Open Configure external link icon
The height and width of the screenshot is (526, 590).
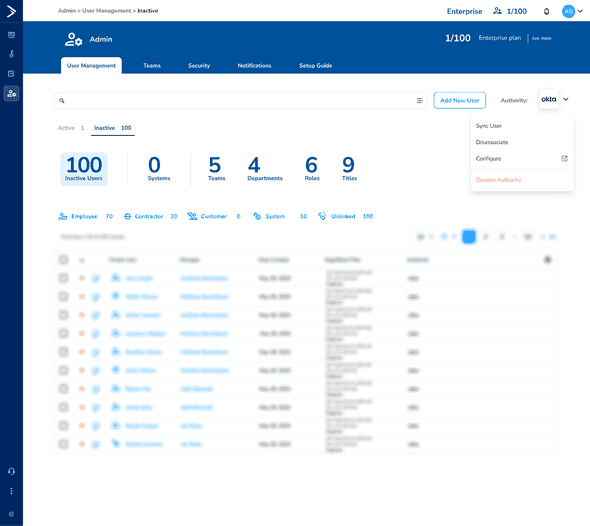point(564,158)
